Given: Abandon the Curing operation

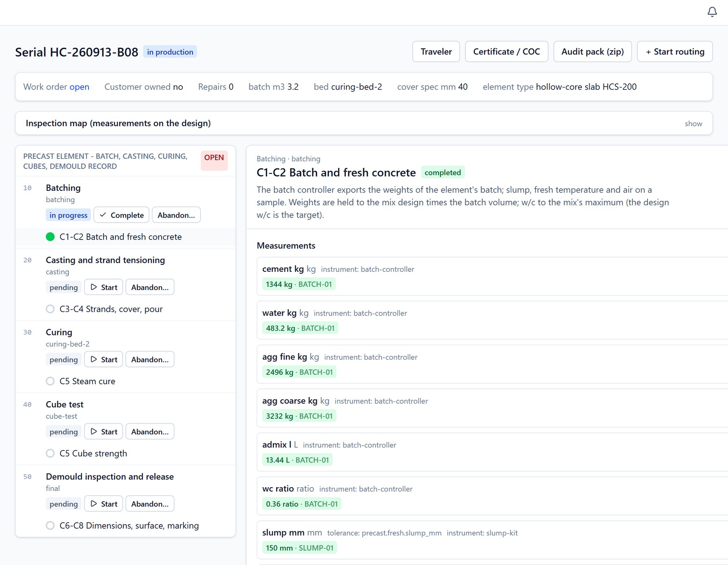Looking at the screenshot, I should click(x=150, y=360).
